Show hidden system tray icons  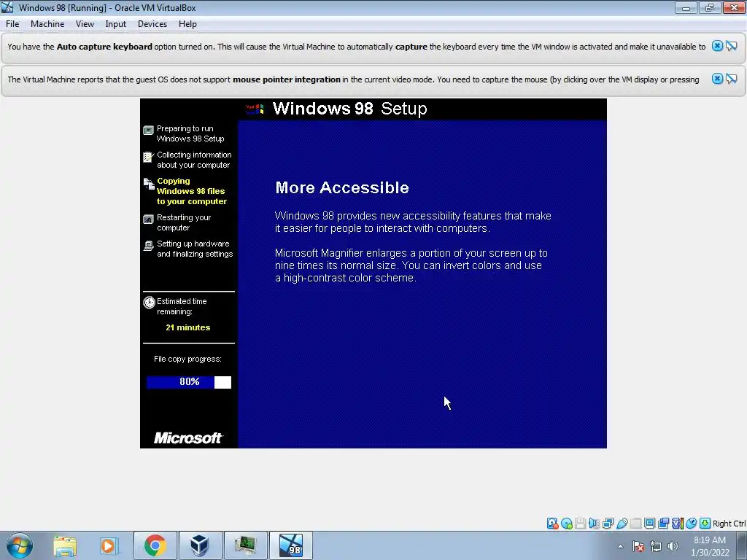tap(620, 546)
